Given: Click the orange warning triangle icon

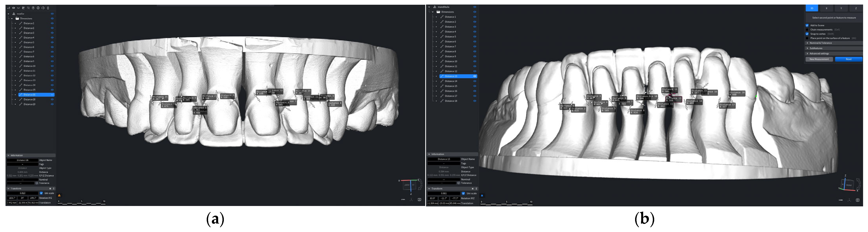Looking at the screenshot, I should (59, 196).
